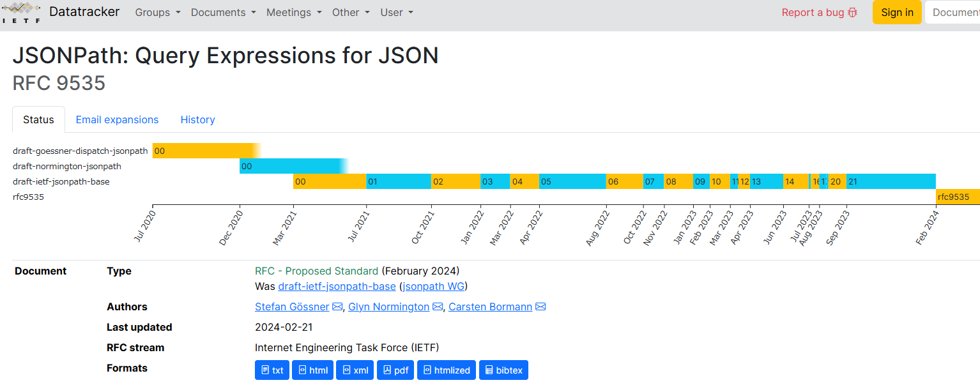Click the draft-goessner-dispatch-jsonpath row label
The image size is (980, 385).
(80, 151)
